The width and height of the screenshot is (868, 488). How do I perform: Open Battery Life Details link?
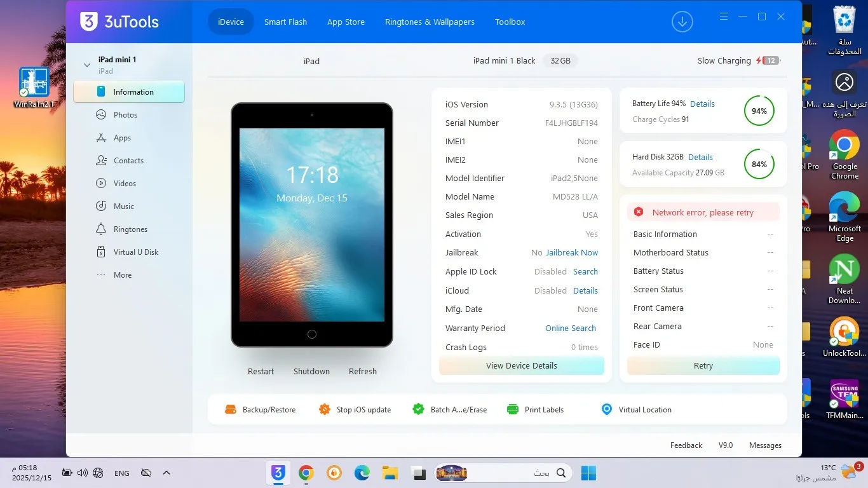(702, 104)
